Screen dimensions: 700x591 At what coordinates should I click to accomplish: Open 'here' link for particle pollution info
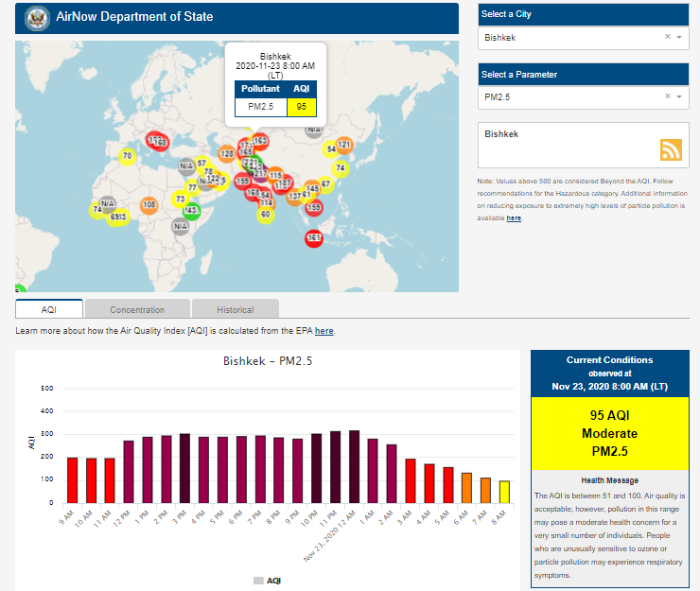[514, 218]
